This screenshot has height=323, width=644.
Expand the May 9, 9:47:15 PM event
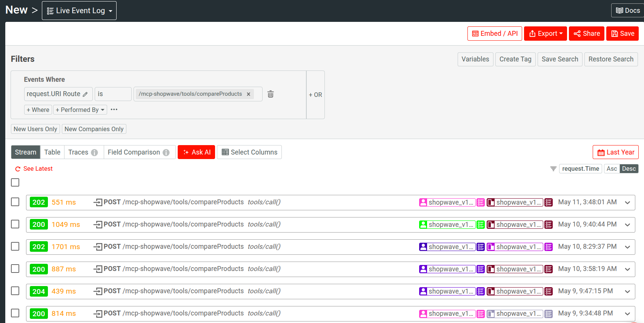[627, 291]
